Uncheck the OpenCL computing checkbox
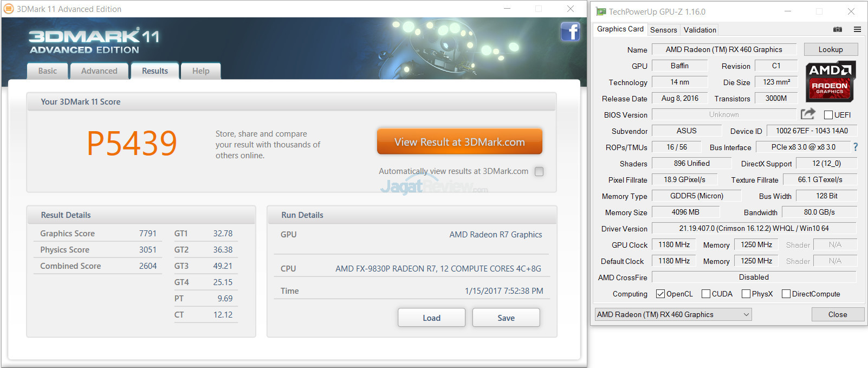This screenshot has height=368, width=868. pyautogui.click(x=660, y=294)
